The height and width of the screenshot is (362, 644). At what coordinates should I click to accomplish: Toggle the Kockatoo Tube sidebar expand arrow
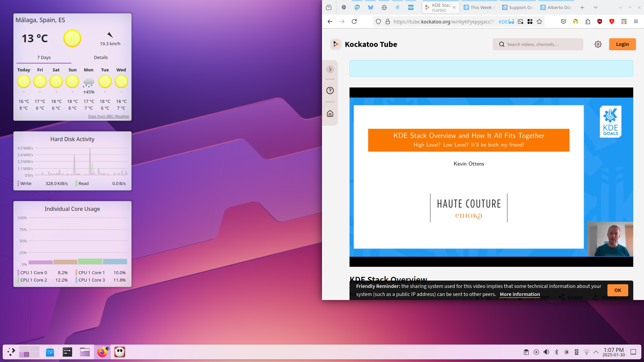[x=330, y=69]
